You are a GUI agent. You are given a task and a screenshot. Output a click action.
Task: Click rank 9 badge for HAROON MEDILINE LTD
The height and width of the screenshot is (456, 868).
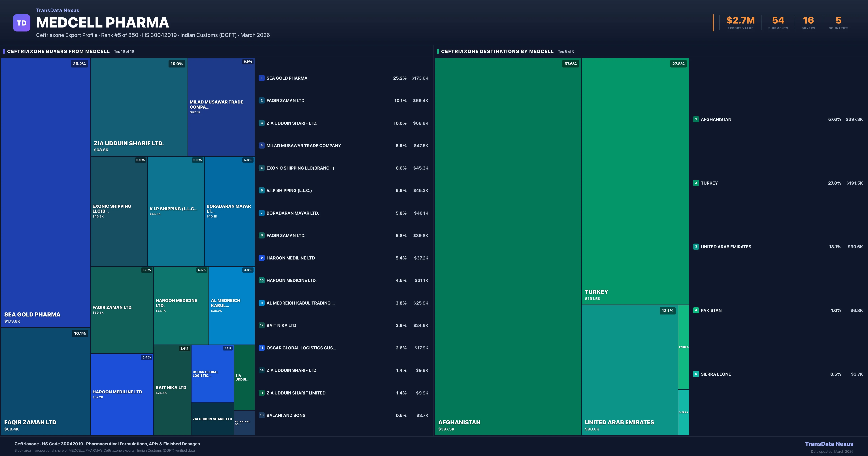(x=261, y=258)
